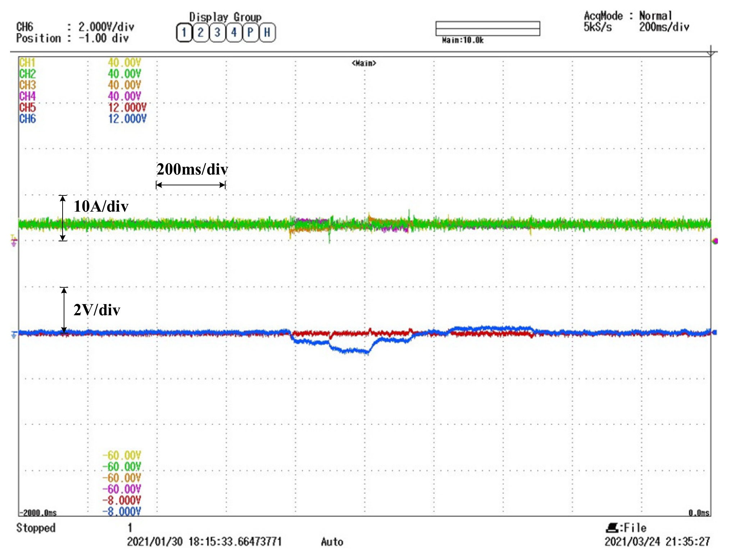Click the CH6 2.000V/div scale setting
This screenshot has width=731, height=560.
tap(106, 27)
